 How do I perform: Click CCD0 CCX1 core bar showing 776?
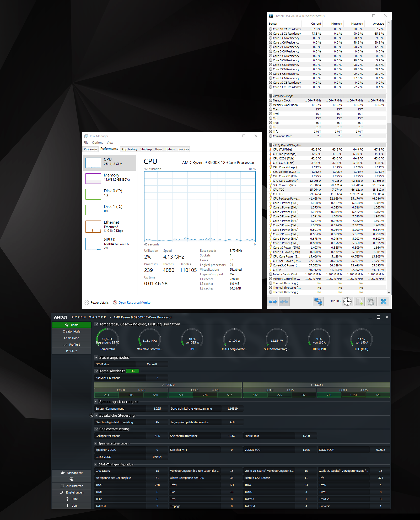tap(205, 395)
